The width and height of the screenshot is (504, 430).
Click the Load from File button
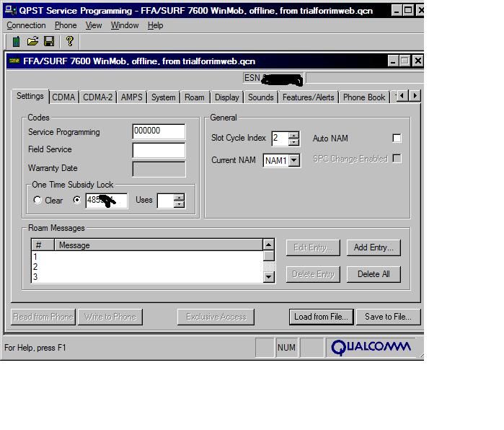(321, 317)
